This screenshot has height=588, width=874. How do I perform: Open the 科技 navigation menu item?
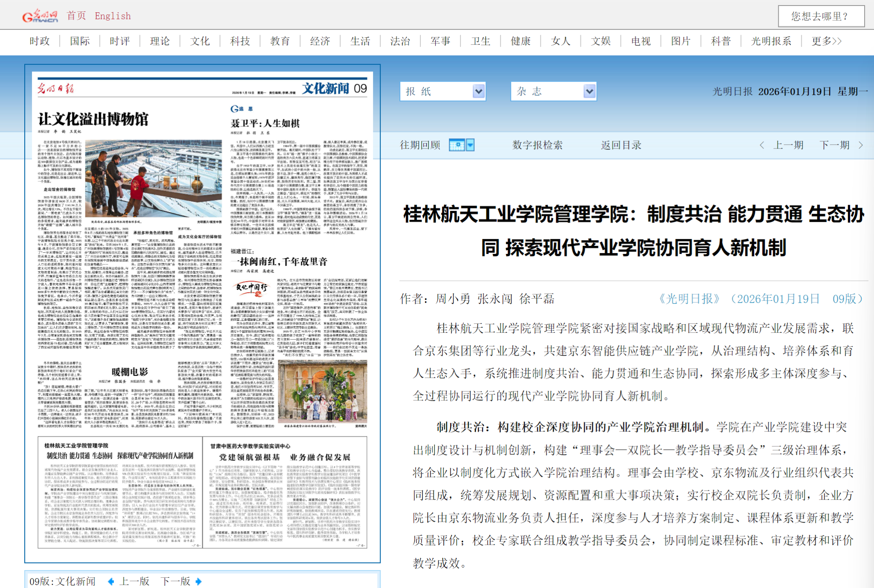240,41
